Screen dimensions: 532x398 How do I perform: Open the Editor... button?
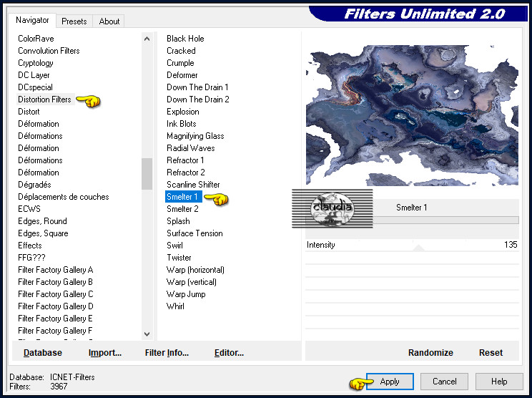click(229, 353)
